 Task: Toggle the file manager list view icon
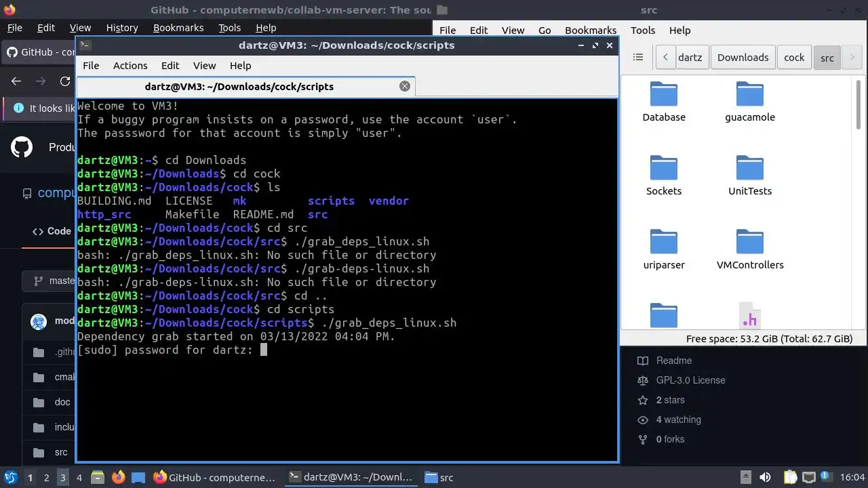pyautogui.click(x=638, y=58)
